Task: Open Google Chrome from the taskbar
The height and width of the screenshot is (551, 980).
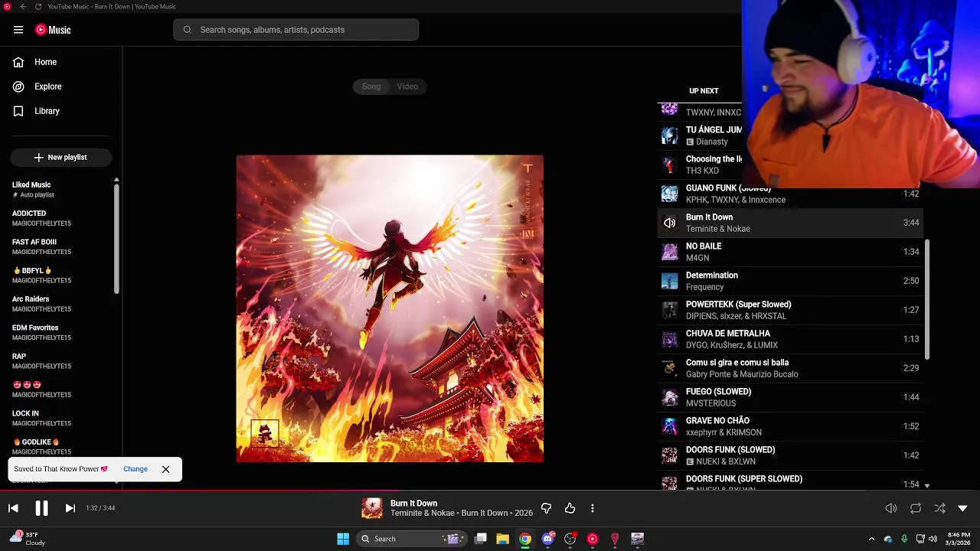Action: click(525, 539)
